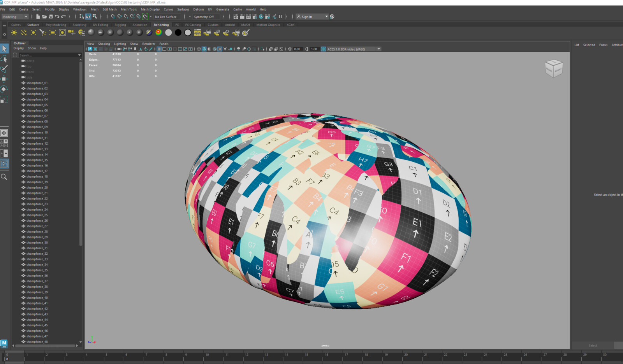The width and height of the screenshot is (623, 364).
Task: Open Outliner Display menu
Action: click(x=19, y=48)
